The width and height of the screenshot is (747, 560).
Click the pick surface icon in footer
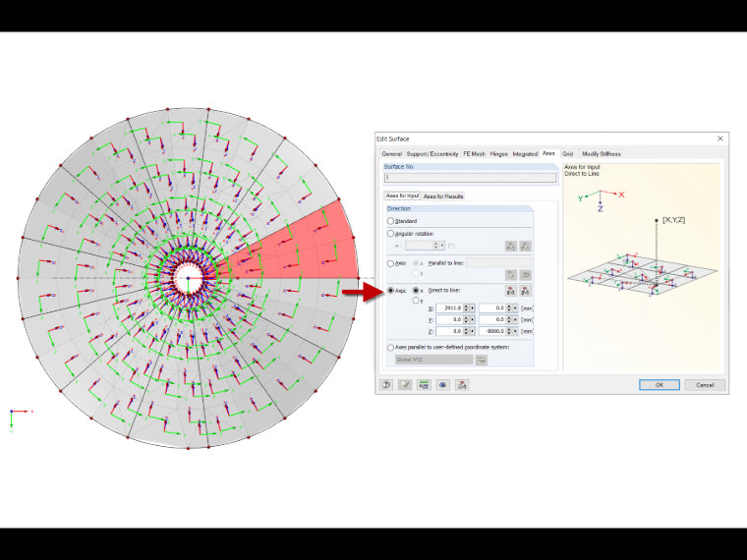(x=462, y=385)
